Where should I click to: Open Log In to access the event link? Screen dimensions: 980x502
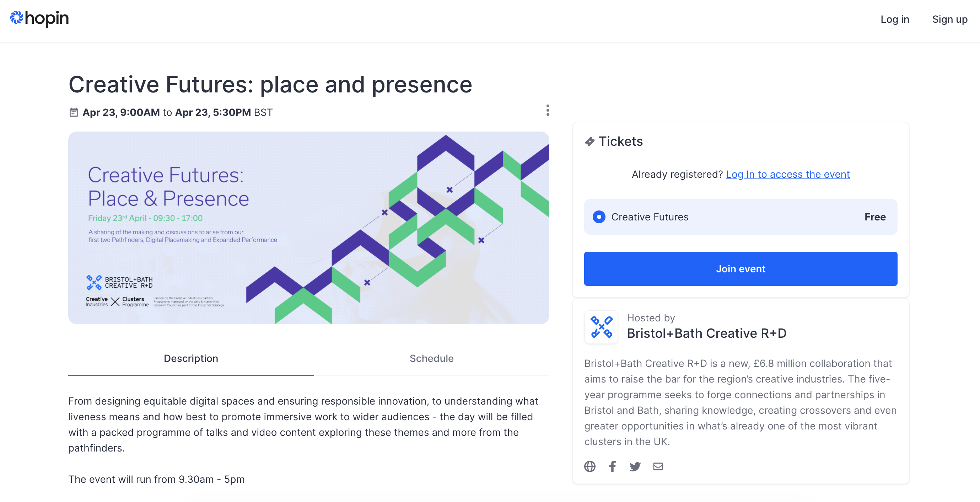787,174
